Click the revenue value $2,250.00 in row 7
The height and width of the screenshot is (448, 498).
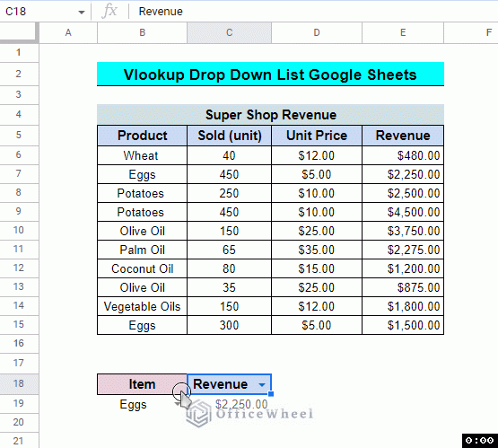[x=403, y=174]
